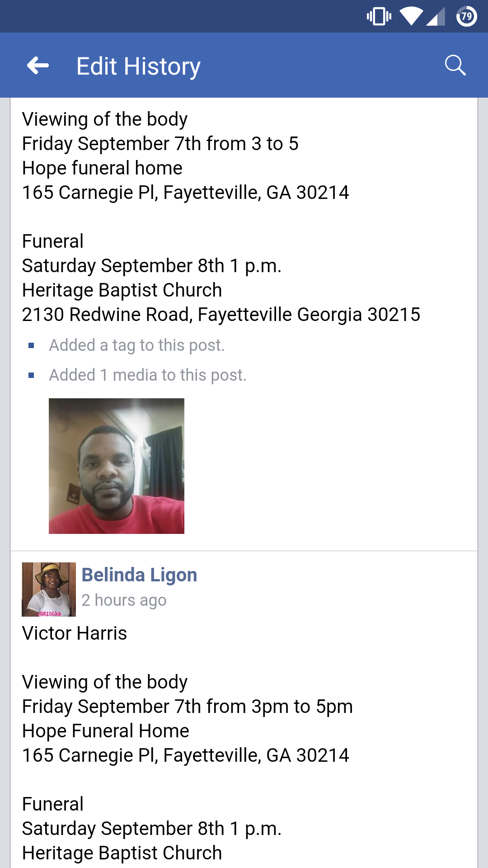Tap the 'Victor Harris' text line
This screenshot has width=488, height=868.
[75, 633]
